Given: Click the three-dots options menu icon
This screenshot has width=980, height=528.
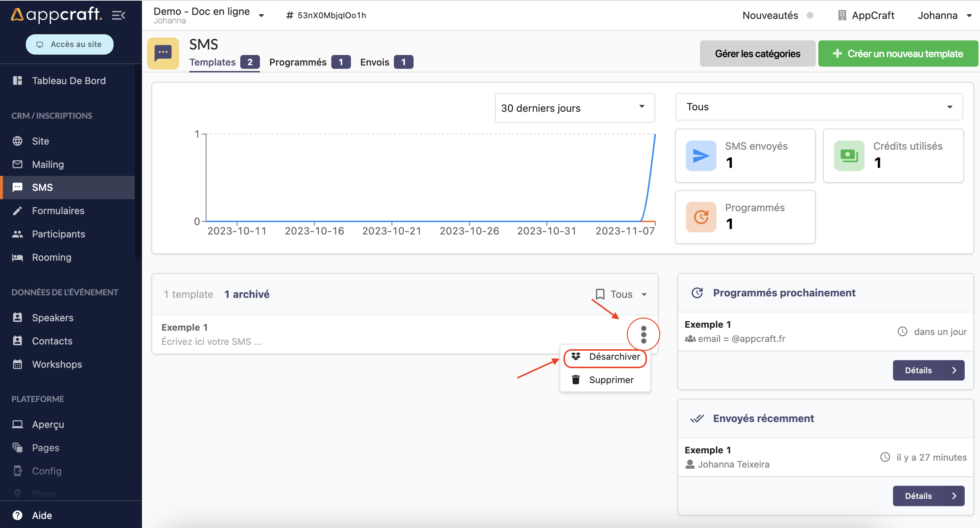Looking at the screenshot, I should (643, 334).
